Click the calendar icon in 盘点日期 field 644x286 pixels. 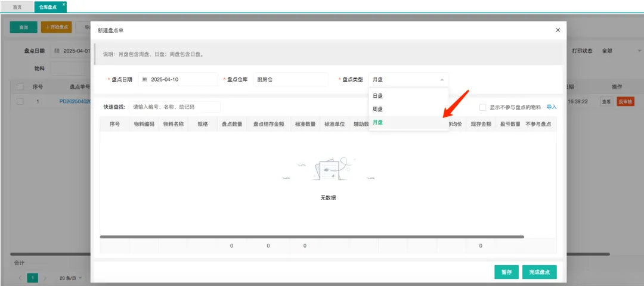point(144,79)
